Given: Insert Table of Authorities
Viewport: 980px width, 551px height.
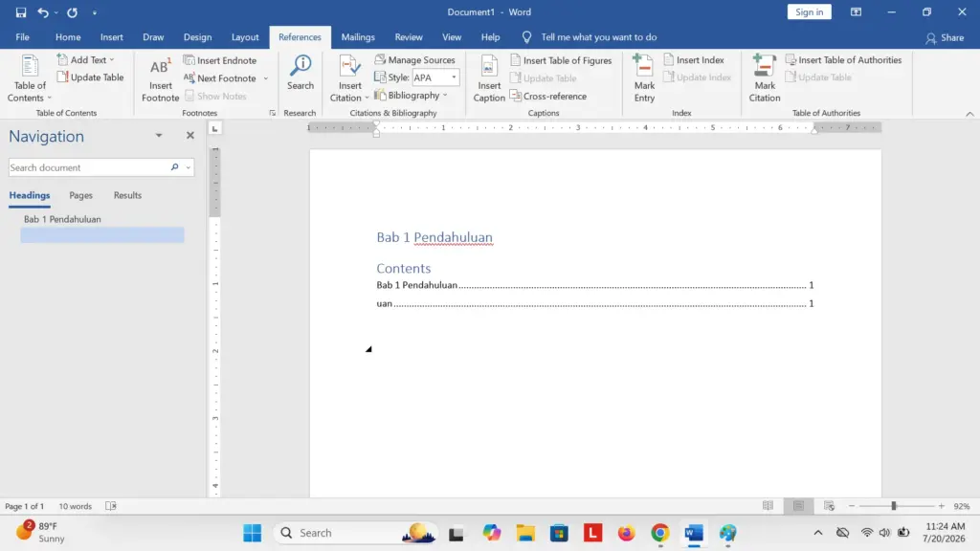Looking at the screenshot, I should [844, 60].
